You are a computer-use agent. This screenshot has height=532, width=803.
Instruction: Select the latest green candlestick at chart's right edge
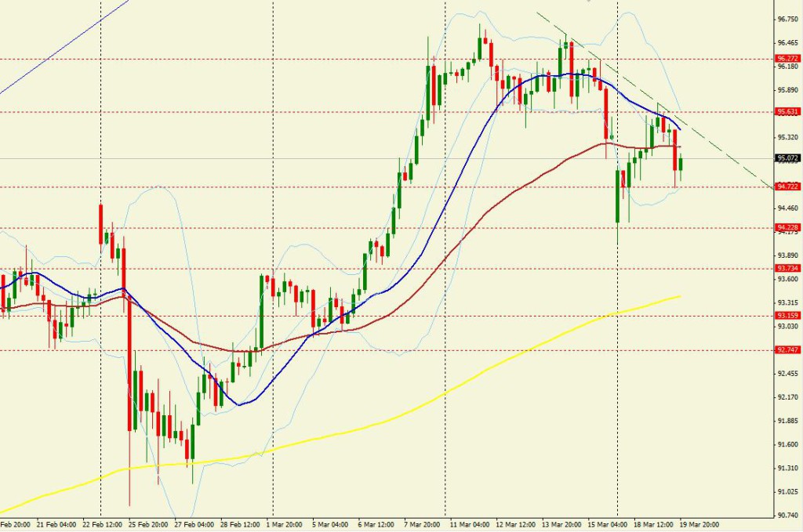(681, 164)
